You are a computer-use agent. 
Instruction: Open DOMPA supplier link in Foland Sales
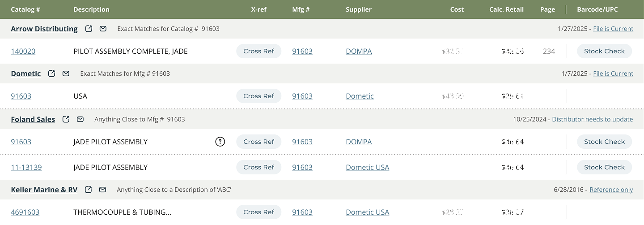(x=359, y=142)
